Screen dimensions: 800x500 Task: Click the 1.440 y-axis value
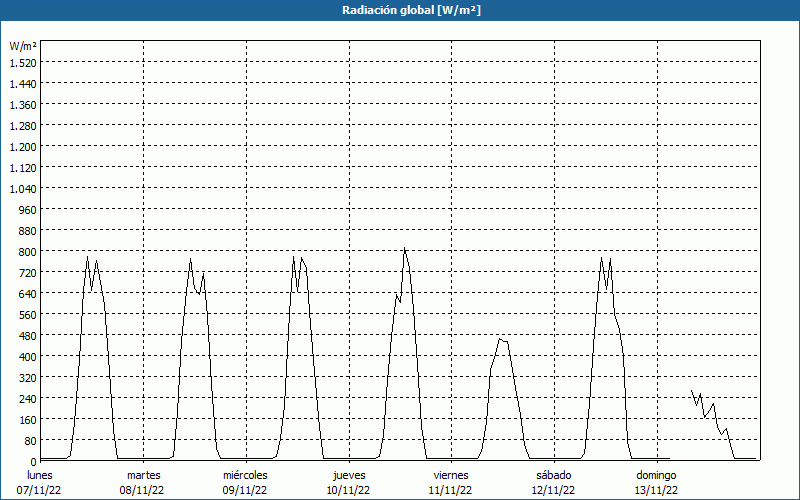pyautogui.click(x=23, y=84)
